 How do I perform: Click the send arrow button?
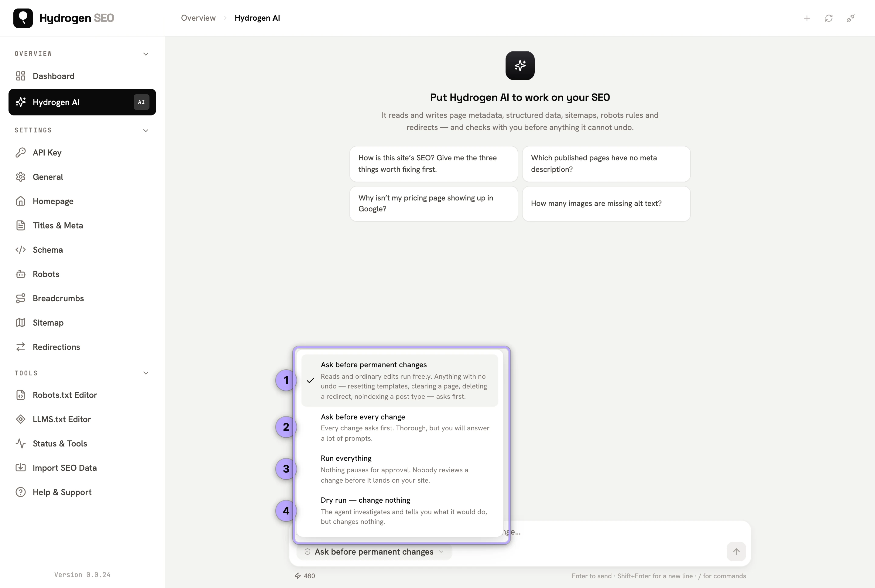click(736, 552)
